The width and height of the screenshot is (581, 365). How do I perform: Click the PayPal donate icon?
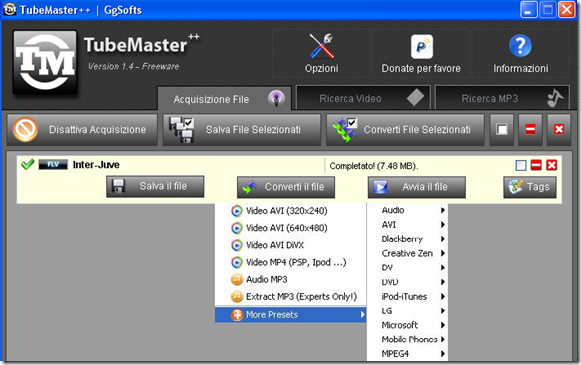click(x=422, y=47)
